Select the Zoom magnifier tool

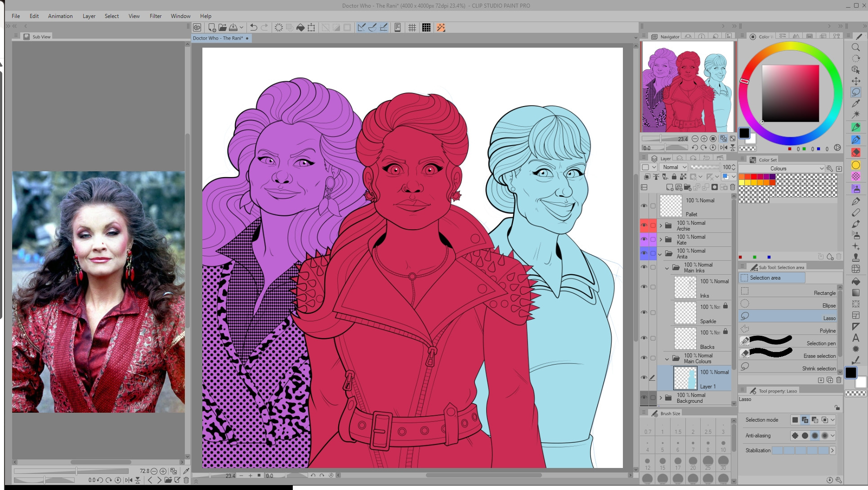point(855,47)
